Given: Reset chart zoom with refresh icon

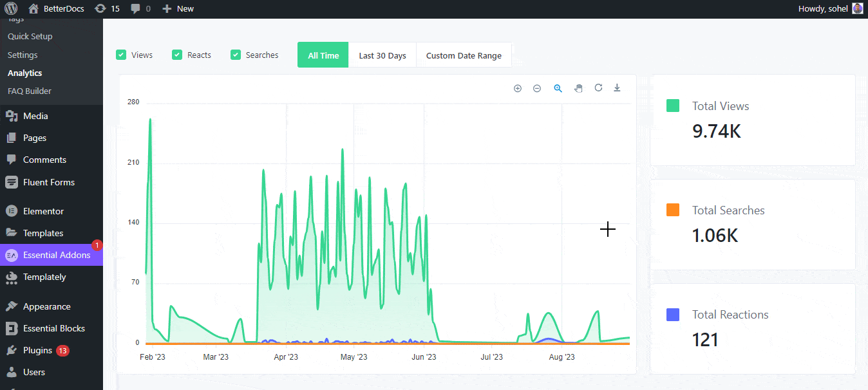Looking at the screenshot, I should click(x=598, y=88).
